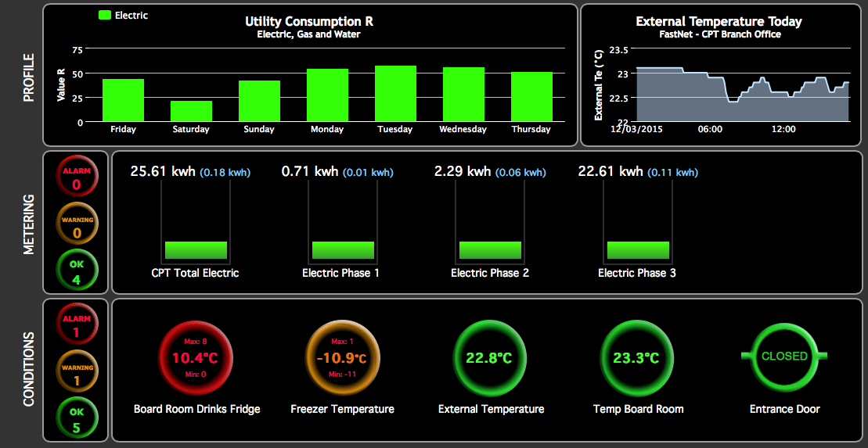Image resolution: width=868 pixels, height=448 pixels.
Task: Click the Entrance Door CLOSED indicator
Action: pos(784,357)
